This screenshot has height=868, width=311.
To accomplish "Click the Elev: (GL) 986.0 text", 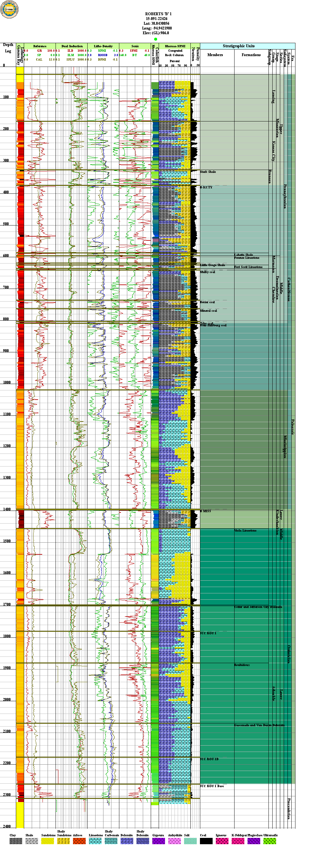I will 155,33.
